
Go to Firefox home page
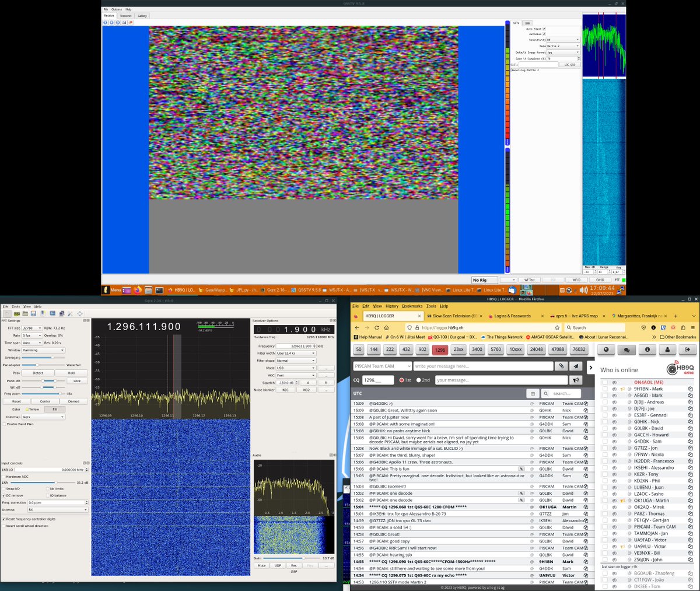coord(386,327)
